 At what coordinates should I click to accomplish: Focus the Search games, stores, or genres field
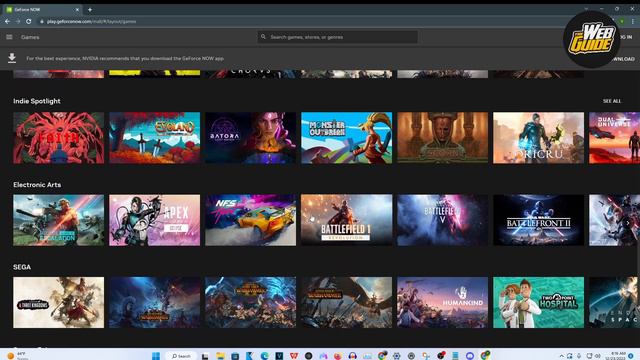338,37
